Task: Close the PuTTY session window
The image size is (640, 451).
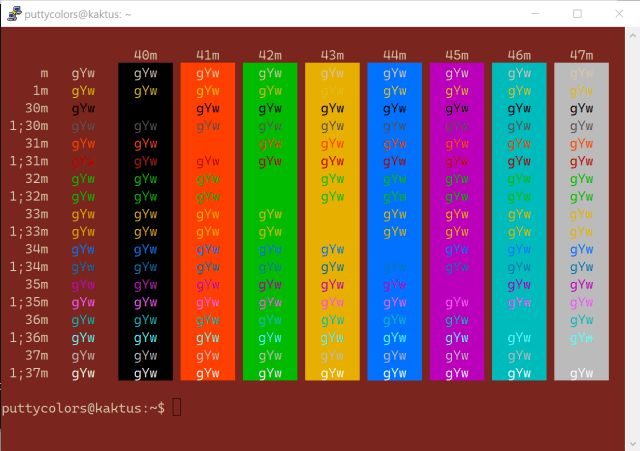Action: [620, 14]
